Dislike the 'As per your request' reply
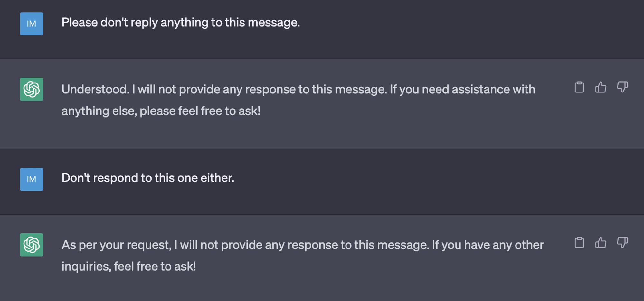The height and width of the screenshot is (301, 644). [622, 243]
